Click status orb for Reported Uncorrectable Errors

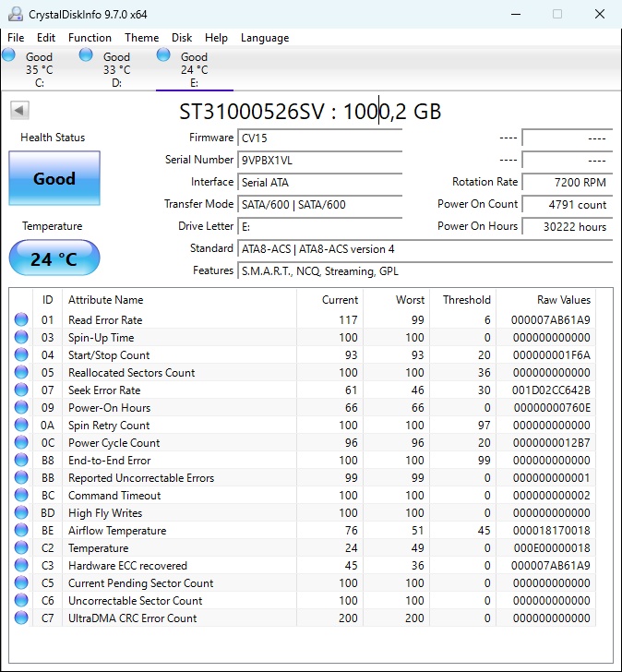21,478
